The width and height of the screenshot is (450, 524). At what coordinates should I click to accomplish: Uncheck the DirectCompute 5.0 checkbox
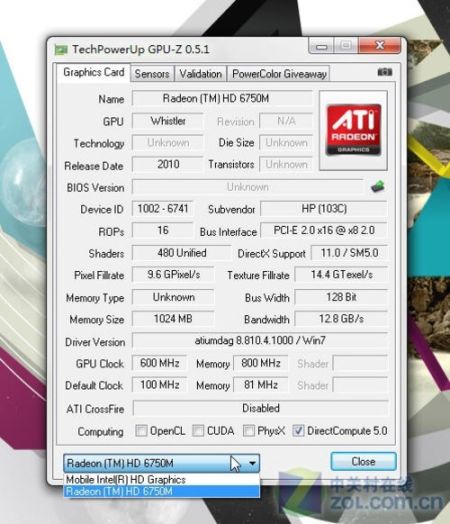298,430
